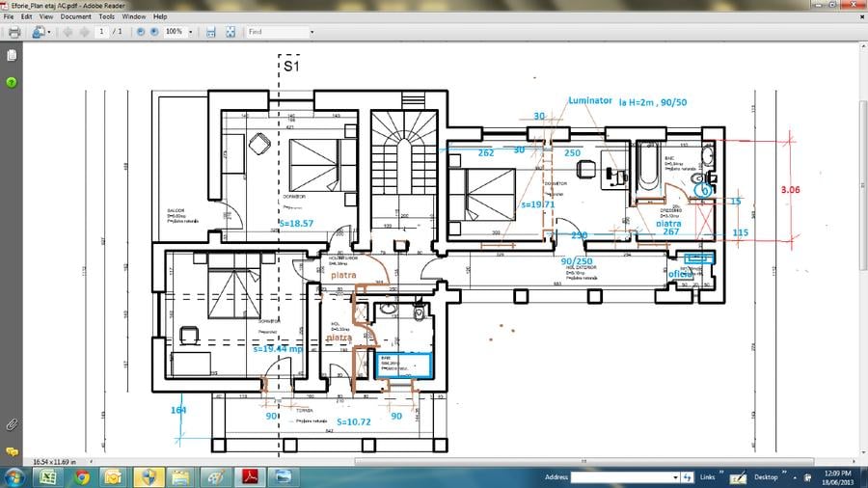Click the taskbar Address input field
The height and width of the screenshot is (488, 868).
point(621,477)
